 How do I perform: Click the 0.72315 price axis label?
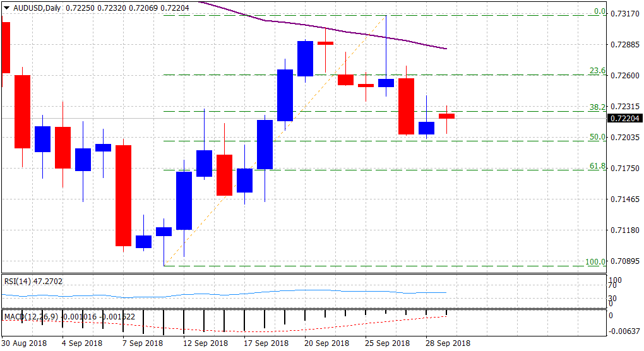[625, 106]
